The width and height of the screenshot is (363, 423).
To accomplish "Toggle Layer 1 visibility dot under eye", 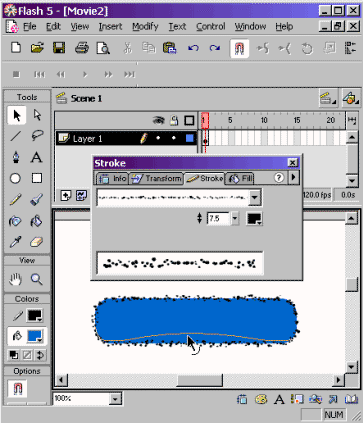I will 158,138.
